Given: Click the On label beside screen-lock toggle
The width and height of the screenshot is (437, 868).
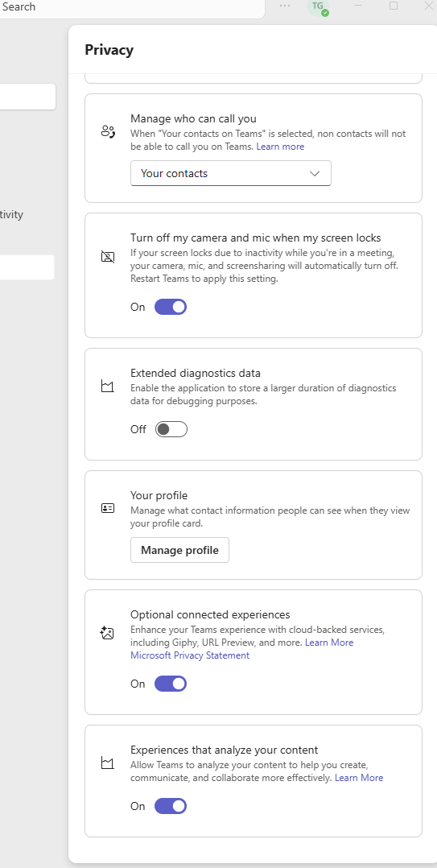Looking at the screenshot, I should coord(138,307).
